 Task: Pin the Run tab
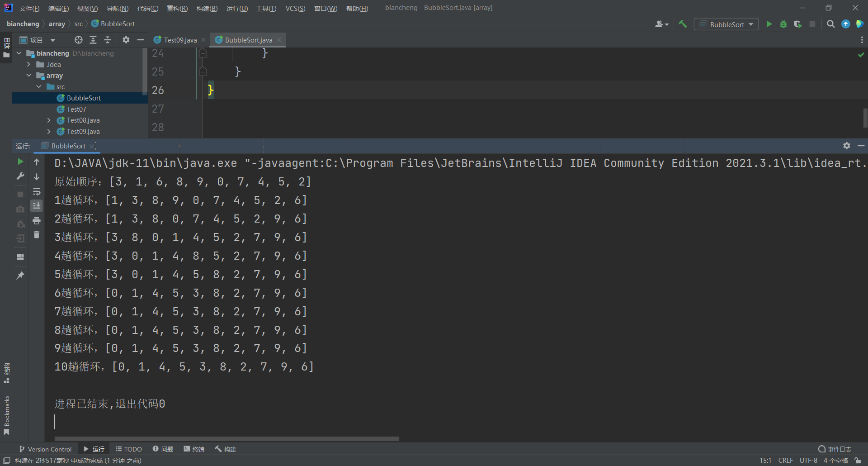coord(20,275)
